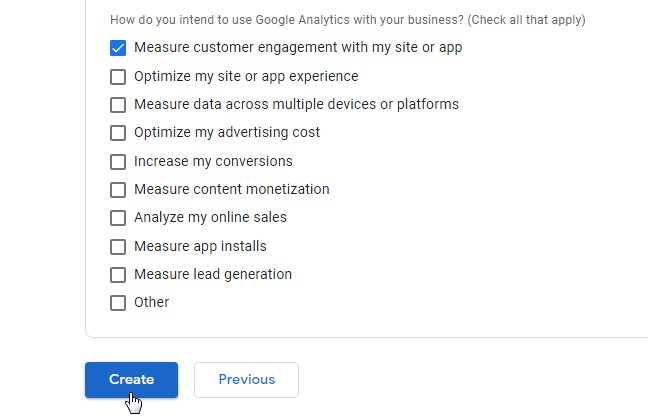The height and width of the screenshot is (417, 648).
Task: Click the 'Measure data across multiple devices' text
Action: 296,104
